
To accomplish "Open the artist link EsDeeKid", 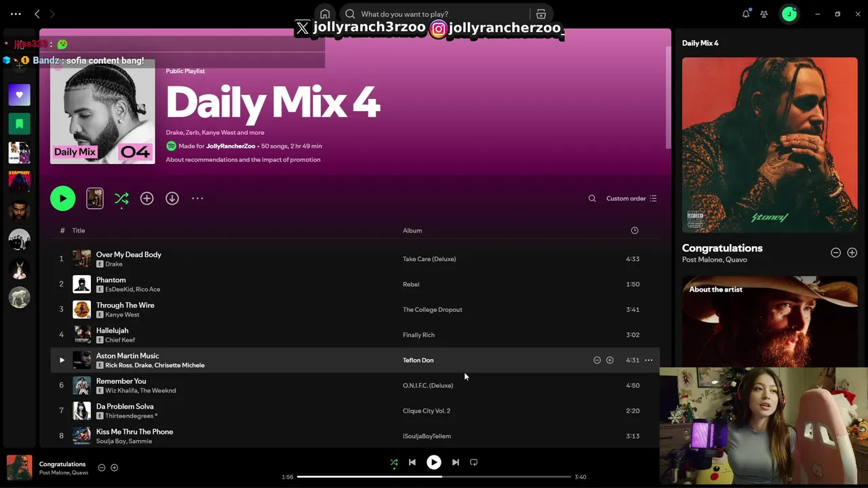I will coord(119,289).
